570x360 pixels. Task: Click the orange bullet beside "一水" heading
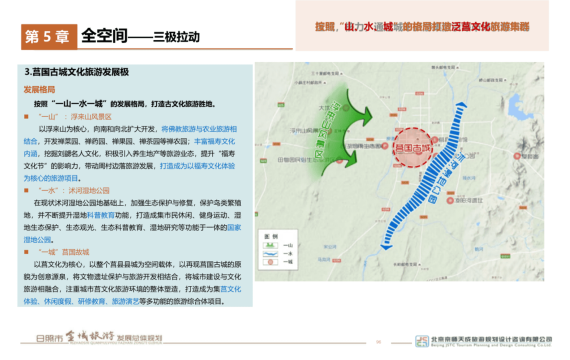pos(26,191)
